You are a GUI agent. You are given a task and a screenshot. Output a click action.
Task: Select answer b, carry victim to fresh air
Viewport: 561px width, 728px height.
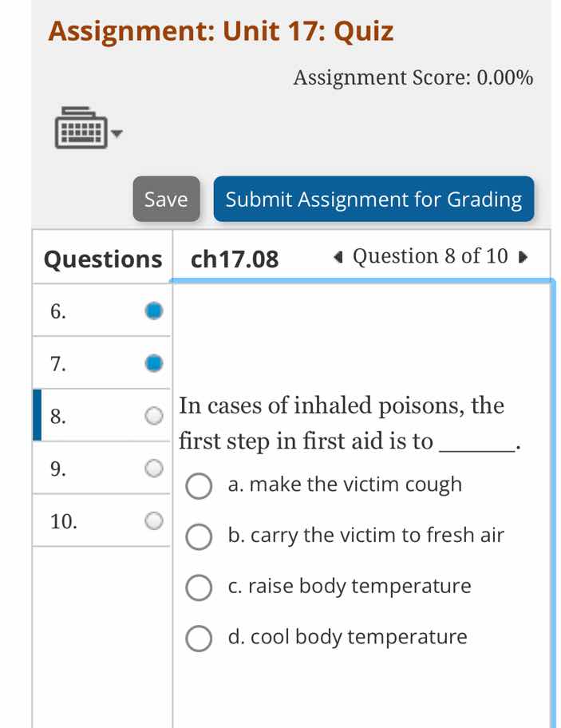pos(198,537)
